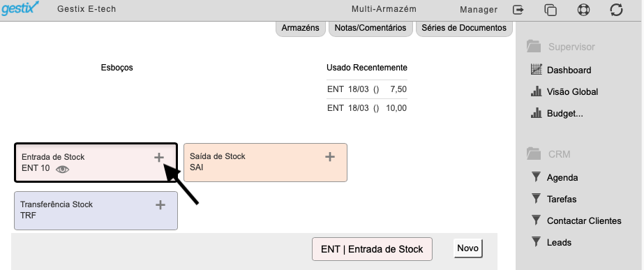Open the recent ENT 18/03 entry of 7,50
Viewport: 644px width, 270px height.
[367, 89]
